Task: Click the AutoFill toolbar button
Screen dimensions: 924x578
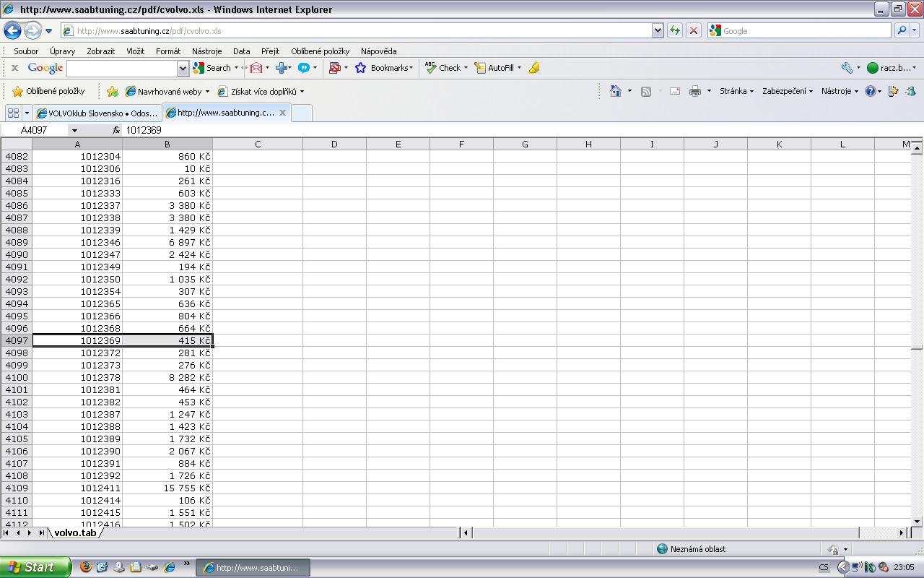Action: [494, 68]
